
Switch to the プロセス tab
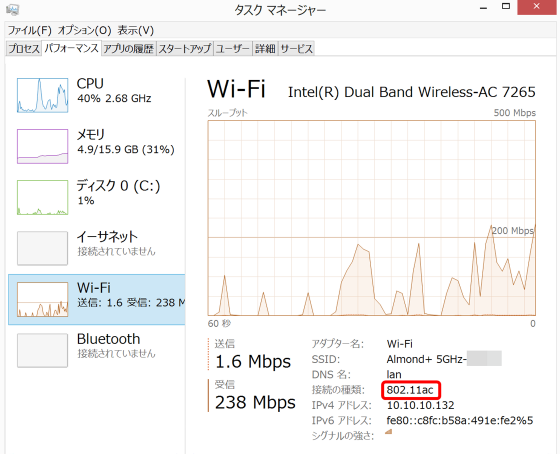[x=24, y=49]
